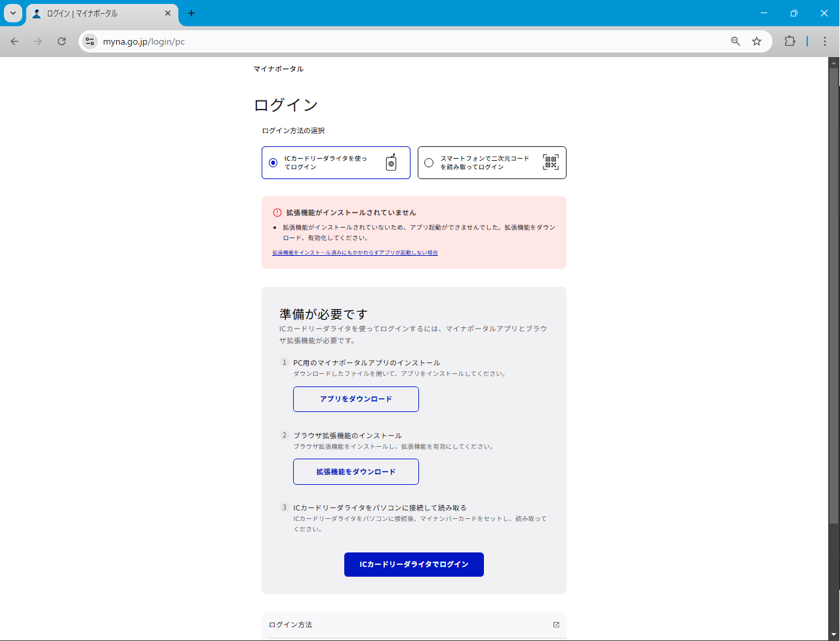Click the QR code icon
This screenshot has height=641, width=840.
550,163
